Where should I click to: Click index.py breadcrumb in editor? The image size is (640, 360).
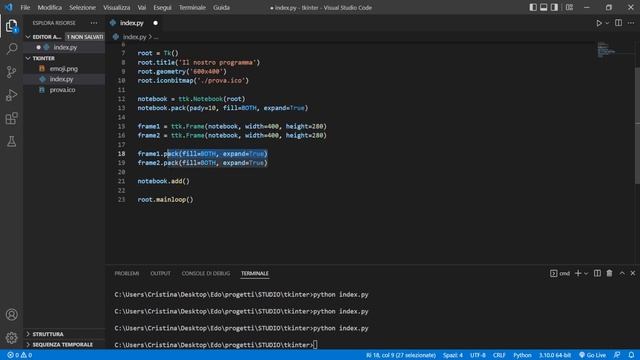click(x=134, y=37)
